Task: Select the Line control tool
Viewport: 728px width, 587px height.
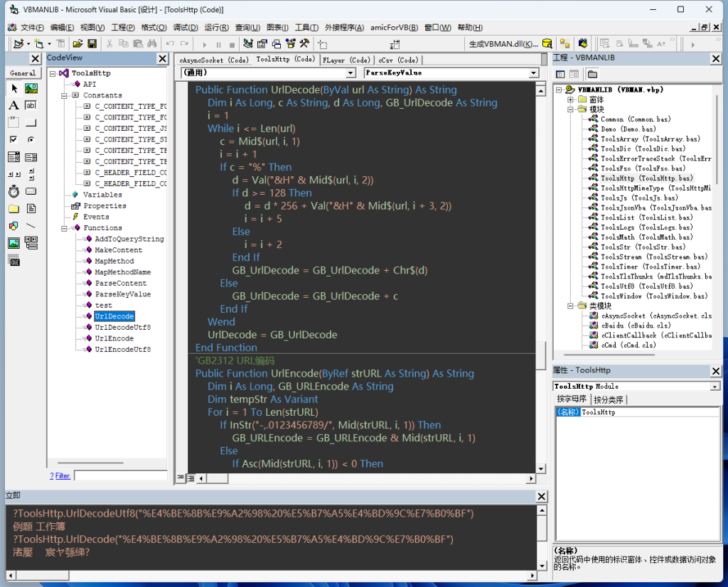Action: pos(31,225)
